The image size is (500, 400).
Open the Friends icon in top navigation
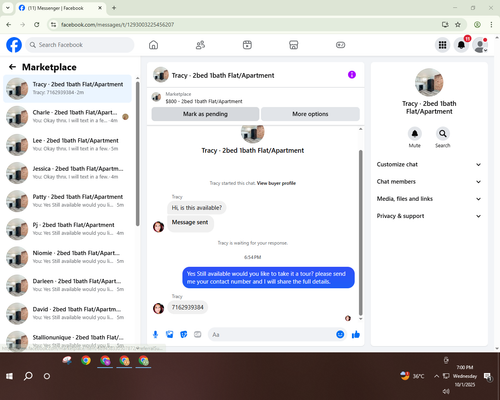[x=200, y=45]
